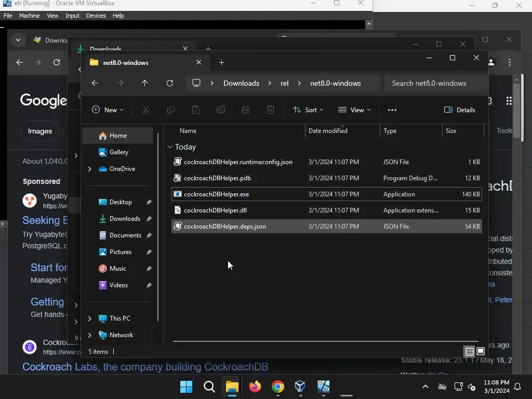Viewport: 532px width, 399px height.
Task: Reload the page in the background browser
Action: coord(57,62)
